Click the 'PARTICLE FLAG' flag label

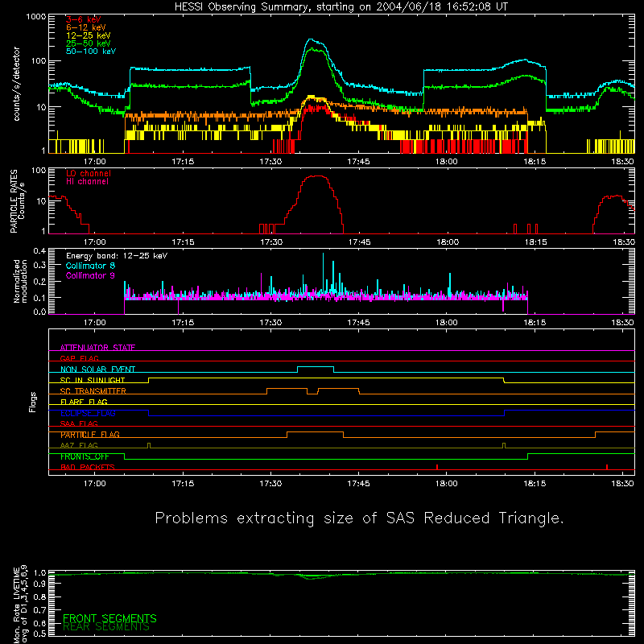pos(90,435)
